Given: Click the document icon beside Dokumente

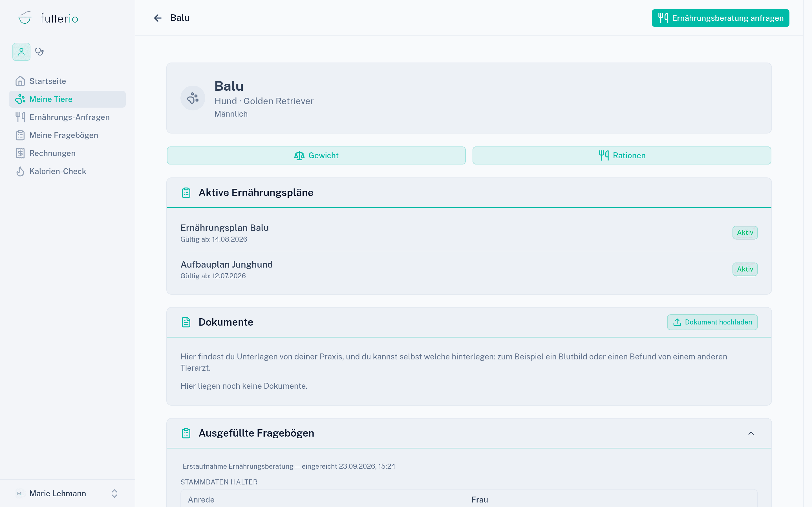Looking at the screenshot, I should pos(186,322).
